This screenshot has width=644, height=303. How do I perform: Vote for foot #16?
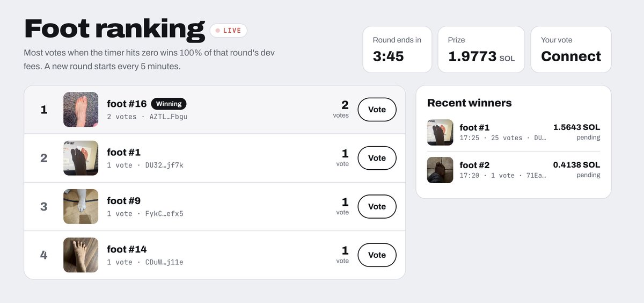coord(377,110)
